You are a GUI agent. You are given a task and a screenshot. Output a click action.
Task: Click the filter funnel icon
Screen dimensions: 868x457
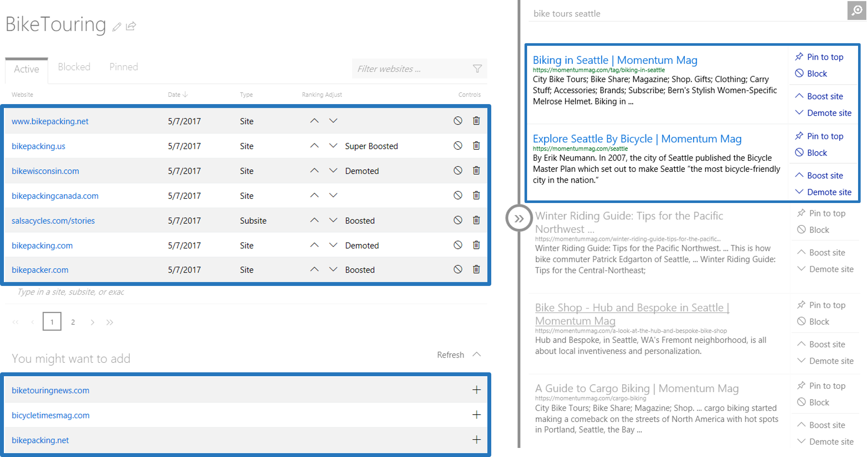477,69
